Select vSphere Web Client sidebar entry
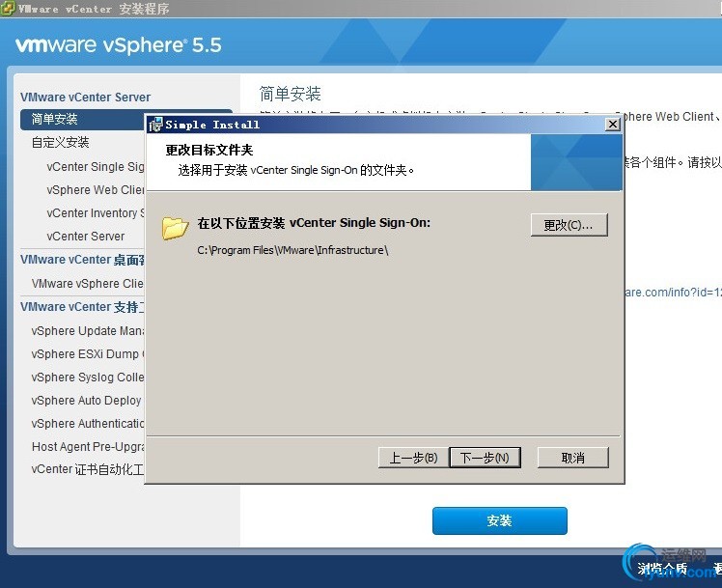The height and width of the screenshot is (588, 722). coord(96,189)
